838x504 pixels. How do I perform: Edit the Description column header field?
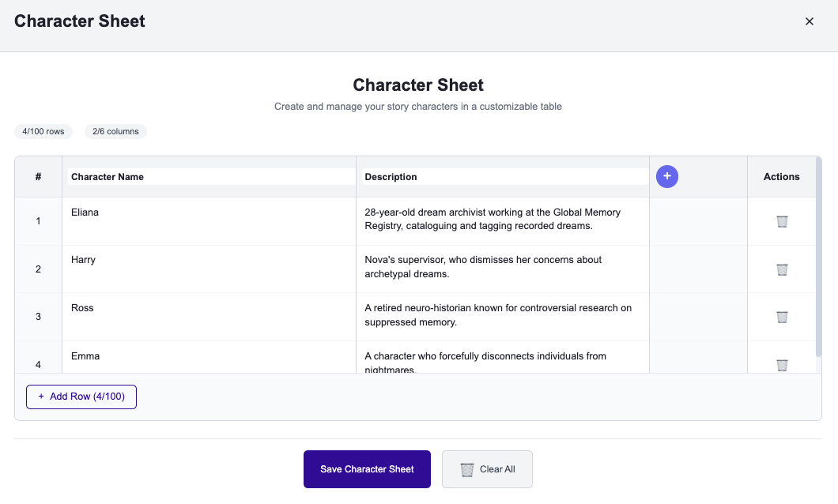tap(504, 177)
